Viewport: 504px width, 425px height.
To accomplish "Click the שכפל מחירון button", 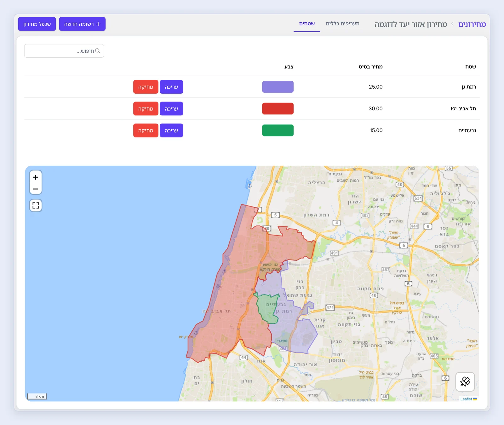I will click(x=37, y=24).
